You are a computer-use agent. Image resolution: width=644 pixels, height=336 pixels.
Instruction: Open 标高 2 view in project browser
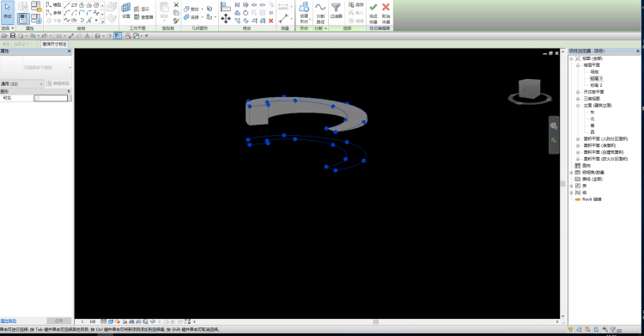coord(596,85)
